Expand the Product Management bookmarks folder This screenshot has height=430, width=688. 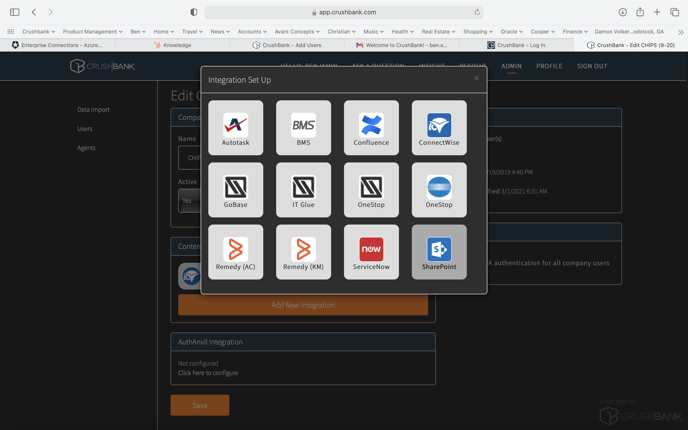93,32
